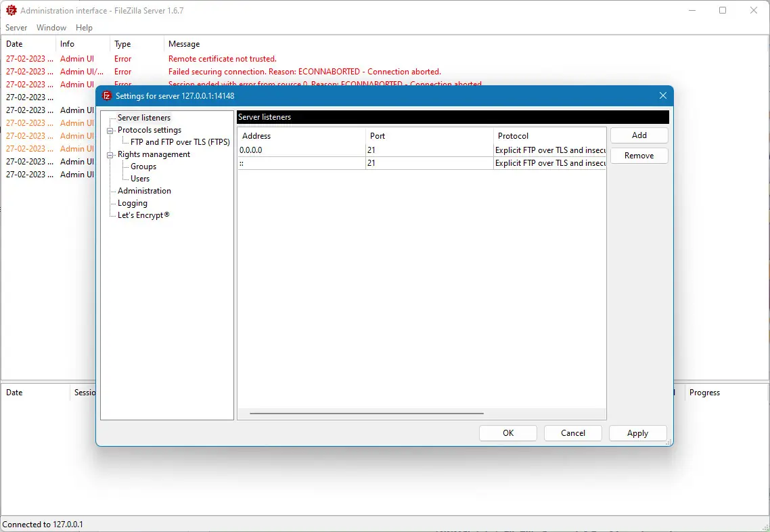This screenshot has height=532, width=770.
Task: Open the Window menu
Action: [51, 28]
